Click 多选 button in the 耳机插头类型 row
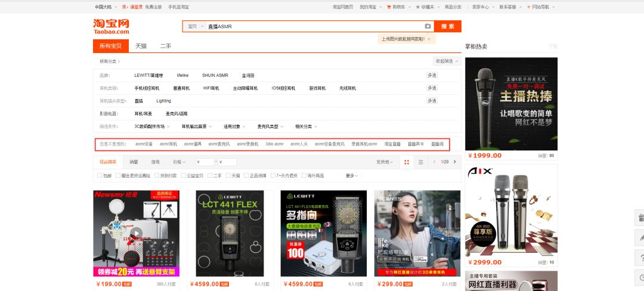This screenshot has width=644, height=291. tap(432, 101)
